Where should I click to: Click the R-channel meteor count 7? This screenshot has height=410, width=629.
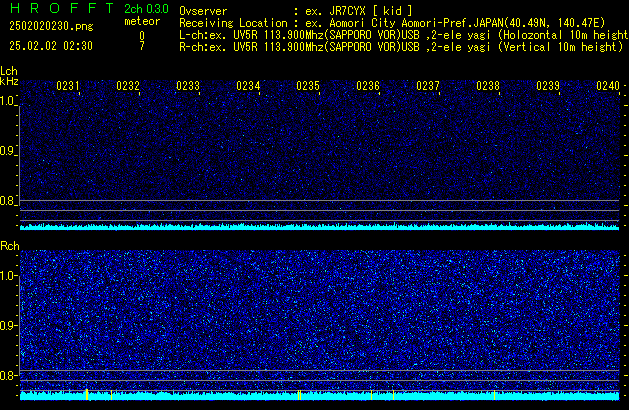[x=142, y=46]
